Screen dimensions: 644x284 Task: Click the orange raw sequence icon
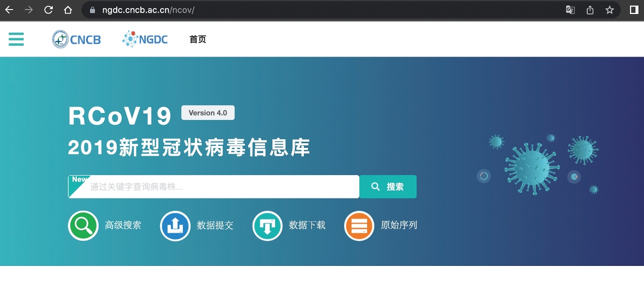[x=359, y=226]
